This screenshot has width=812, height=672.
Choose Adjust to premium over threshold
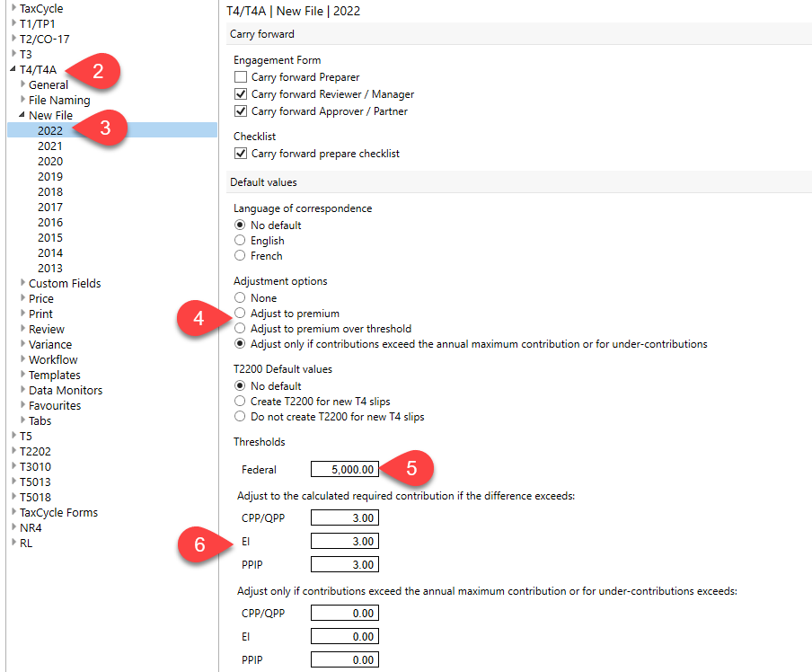pyautogui.click(x=240, y=329)
